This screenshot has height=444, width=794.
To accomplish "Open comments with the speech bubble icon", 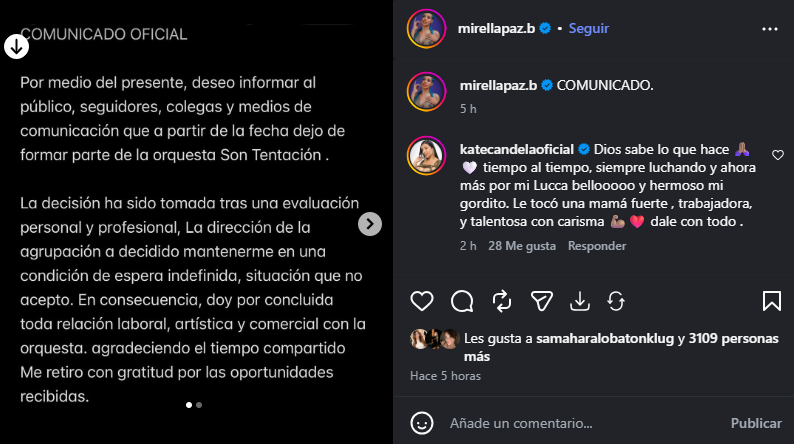I will [x=462, y=301].
